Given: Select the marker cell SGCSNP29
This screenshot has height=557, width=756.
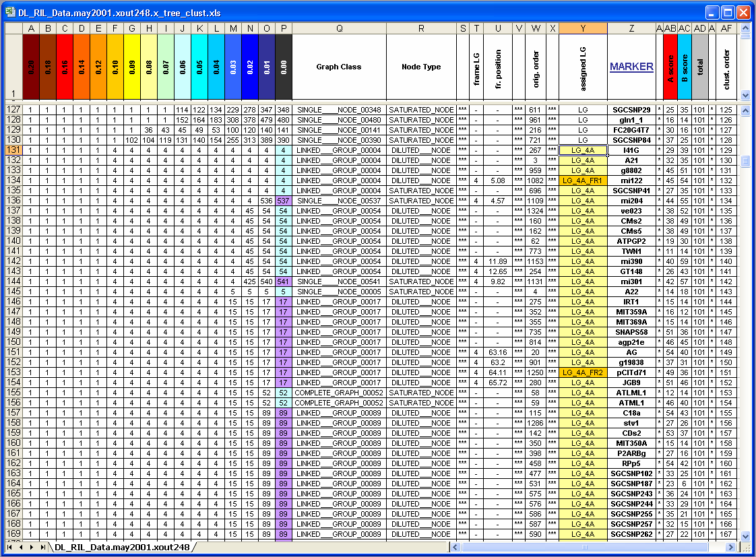Looking at the screenshot, I should pos(631,110).
